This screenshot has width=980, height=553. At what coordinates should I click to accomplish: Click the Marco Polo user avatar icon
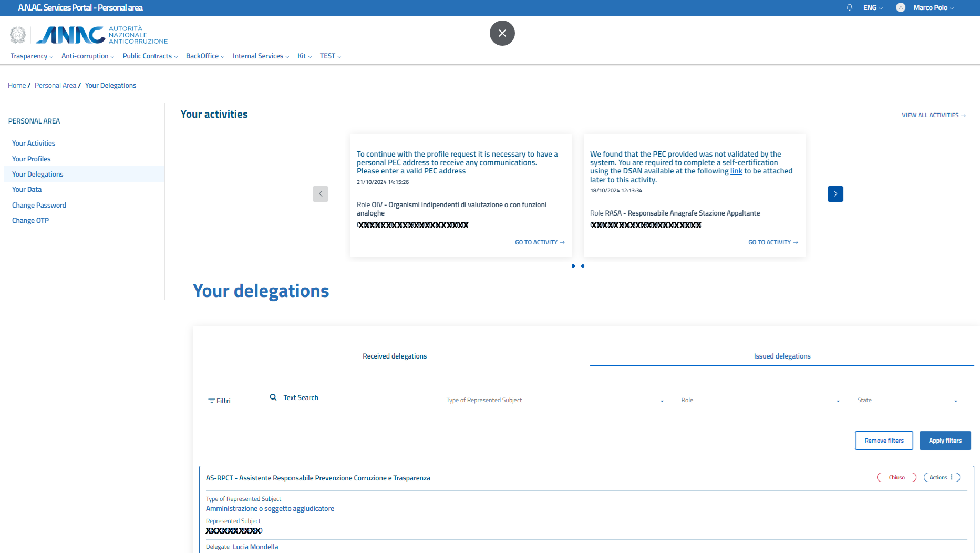pos(900,7)
